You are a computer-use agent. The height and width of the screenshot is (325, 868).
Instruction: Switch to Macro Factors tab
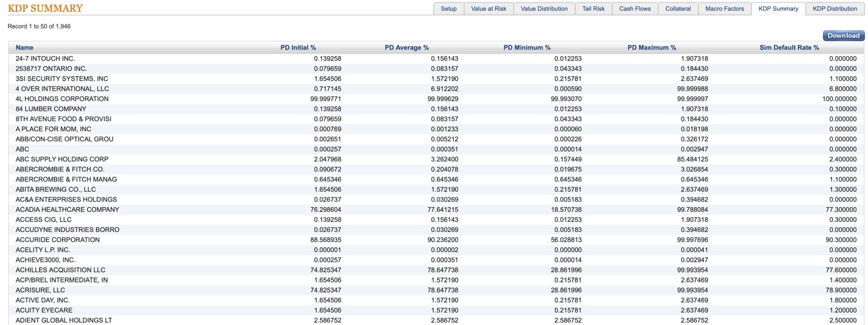(x=724, y=9)
